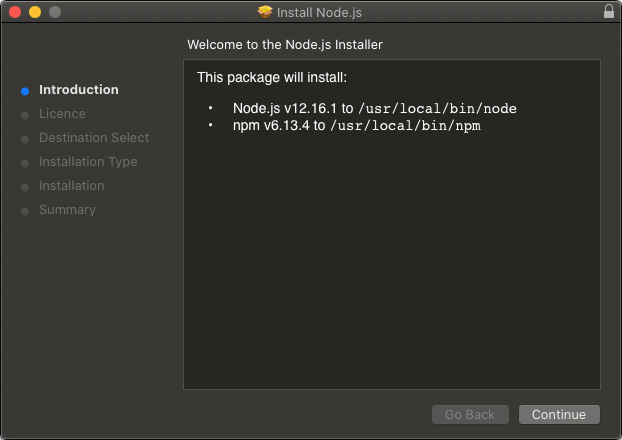Image resolution: width=622 pixels, height=440 pixels.
Task: Select the Introduction step in sidebar
Action: [x=78, y=90]
